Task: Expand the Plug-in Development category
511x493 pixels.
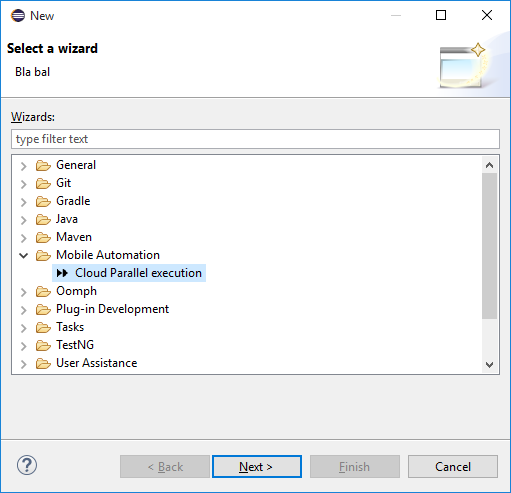Action: (x=23, y=310)
